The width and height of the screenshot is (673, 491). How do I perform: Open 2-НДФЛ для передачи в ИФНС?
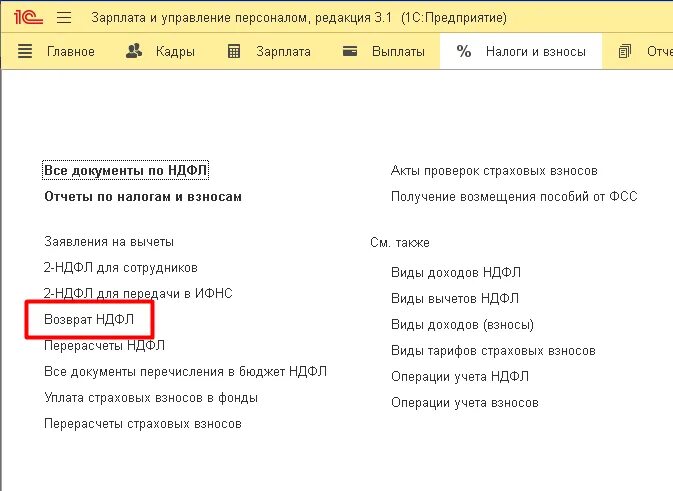pyautogui.click(x=138, y=294)
